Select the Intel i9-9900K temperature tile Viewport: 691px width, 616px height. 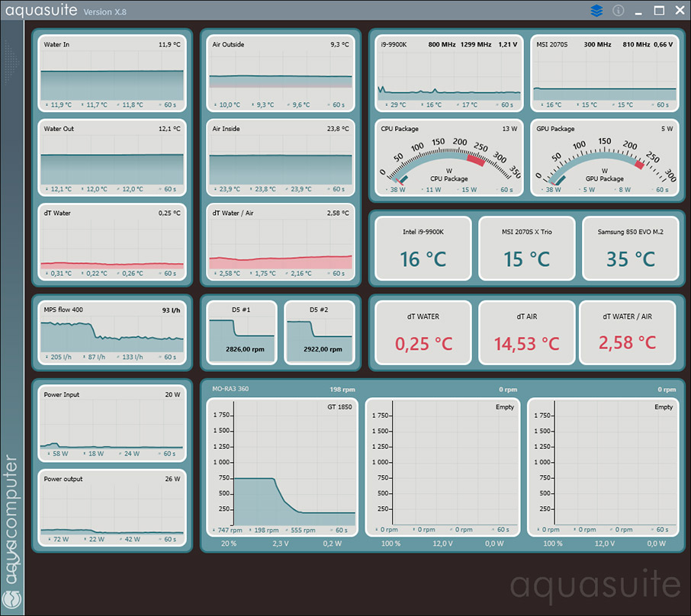click(423, 248)
